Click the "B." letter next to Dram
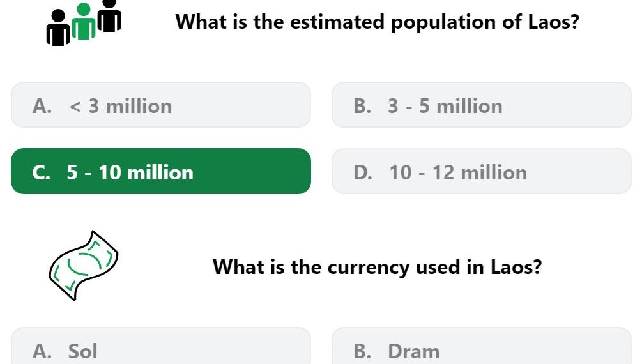Screen dimensions: 642x364 [x=362, y=351]
